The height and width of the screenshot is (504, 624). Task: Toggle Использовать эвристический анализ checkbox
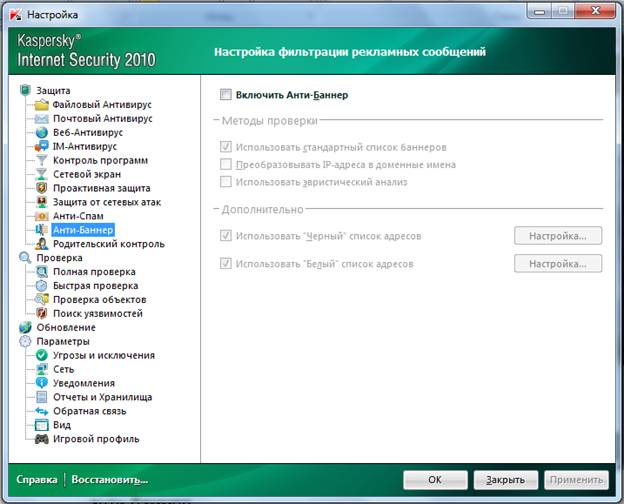click(x=226, y=182)
